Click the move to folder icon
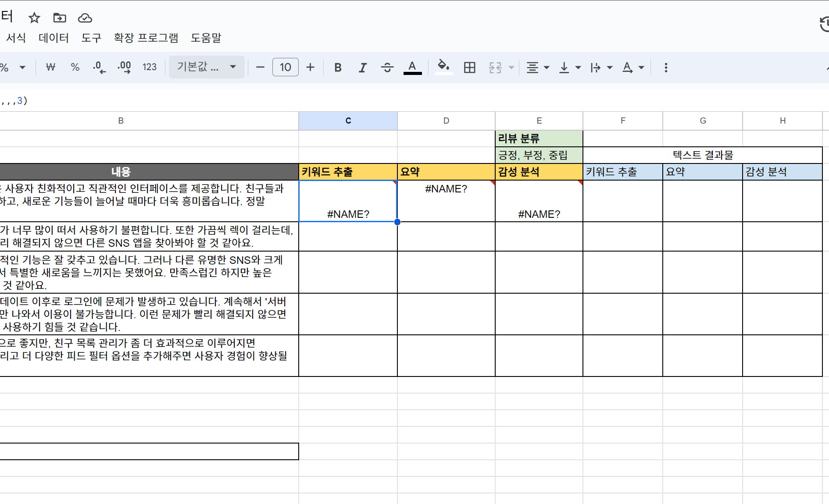Screen dimensions: 829x504 [60, 18]
